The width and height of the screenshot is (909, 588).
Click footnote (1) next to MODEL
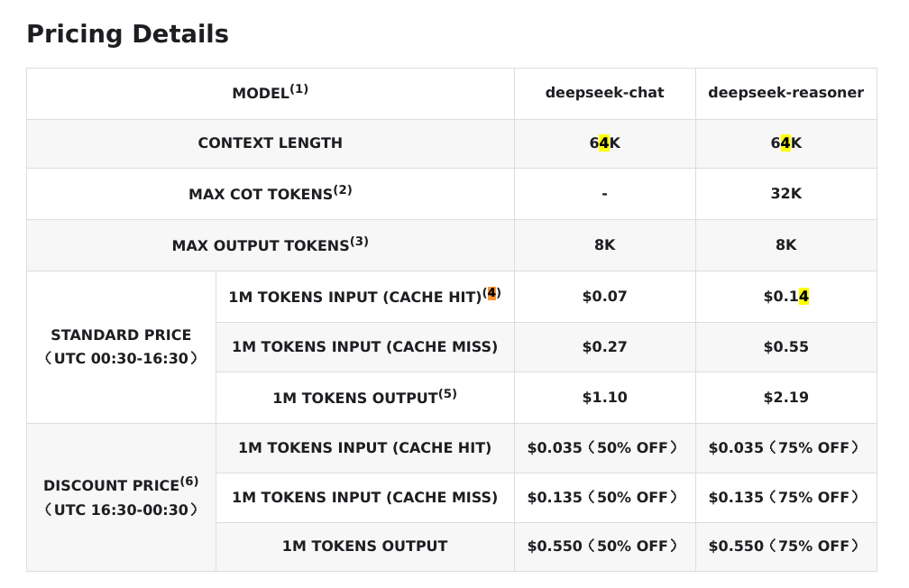(x=298, y=89)
